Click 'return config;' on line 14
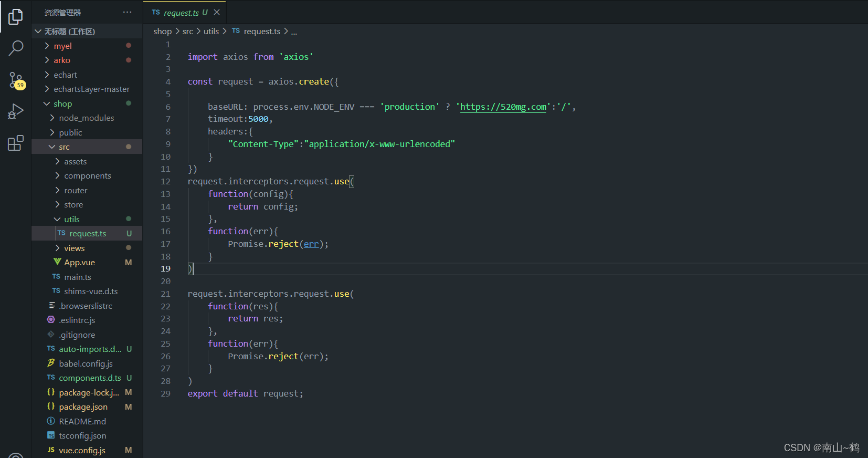This screenshot has height=458, width=868. point(263,206)
